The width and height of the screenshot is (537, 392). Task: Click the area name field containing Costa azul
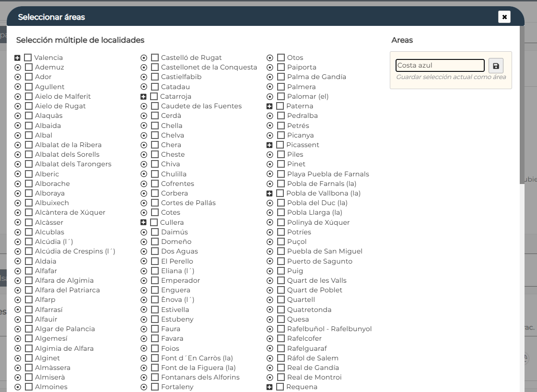(x=440, y=66)
